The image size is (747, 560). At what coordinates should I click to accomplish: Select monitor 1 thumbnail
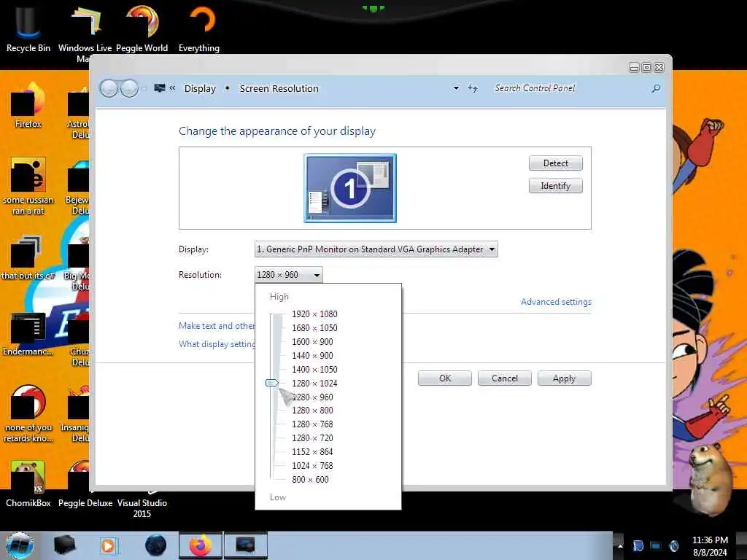click(x=350, y=187)
